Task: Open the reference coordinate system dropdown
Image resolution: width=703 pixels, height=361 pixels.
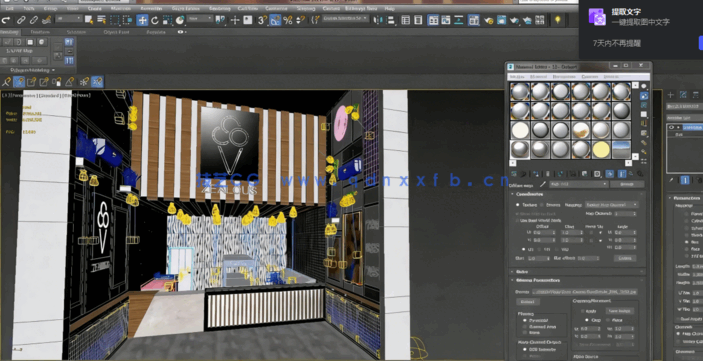Action: tap(200, 19)
